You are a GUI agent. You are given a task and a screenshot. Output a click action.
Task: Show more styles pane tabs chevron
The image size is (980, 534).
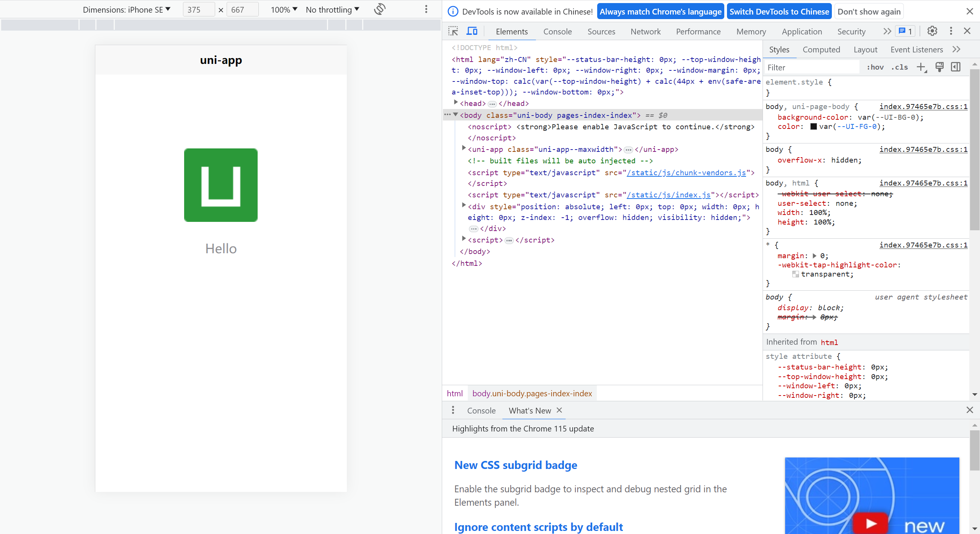coord(956,49)
